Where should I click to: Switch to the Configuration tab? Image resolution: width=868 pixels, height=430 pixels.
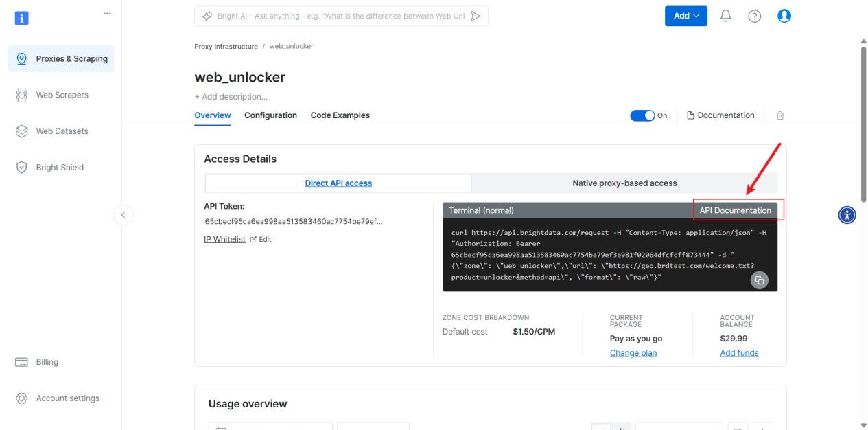[x=271, y=115]
